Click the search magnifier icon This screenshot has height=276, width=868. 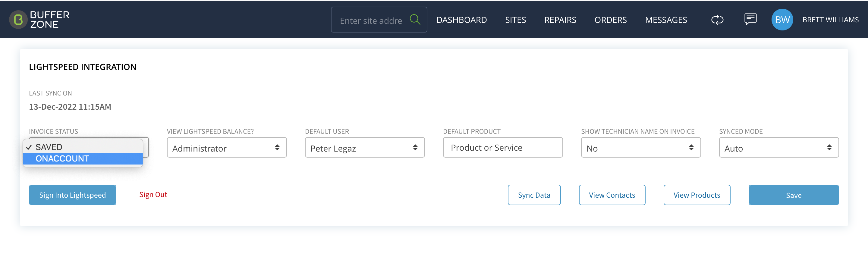tap(415, 20)
